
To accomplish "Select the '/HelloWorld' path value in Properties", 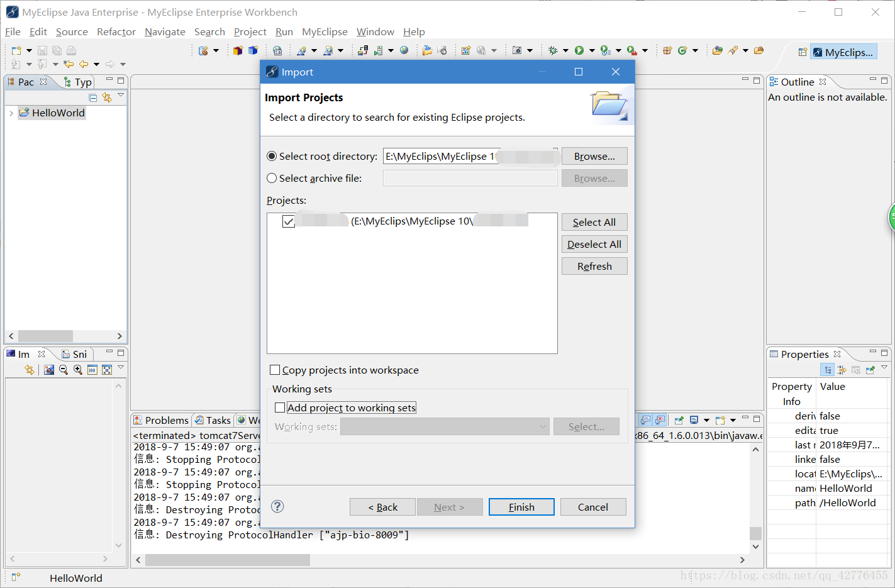I will tap(847, 502).
